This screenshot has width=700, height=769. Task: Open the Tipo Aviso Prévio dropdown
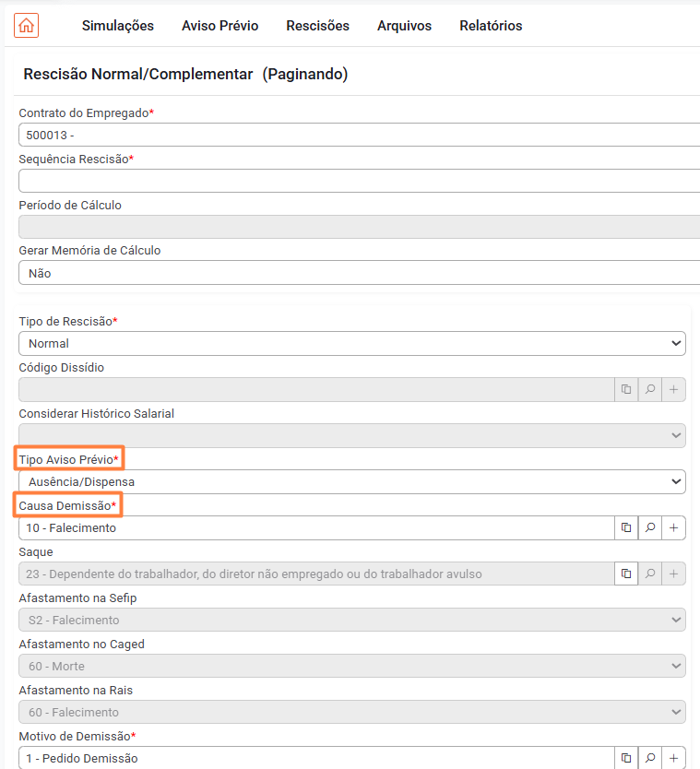click(351, 481)
